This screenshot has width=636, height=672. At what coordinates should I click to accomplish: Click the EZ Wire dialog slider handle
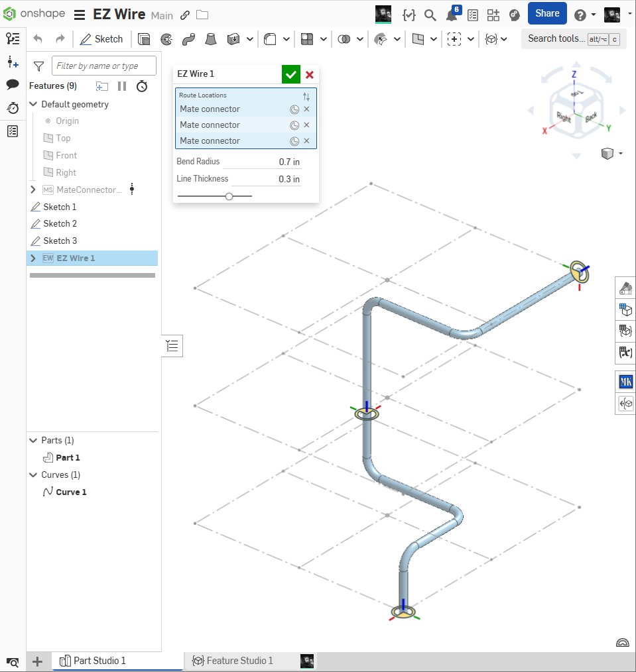(x=229, y=196)
